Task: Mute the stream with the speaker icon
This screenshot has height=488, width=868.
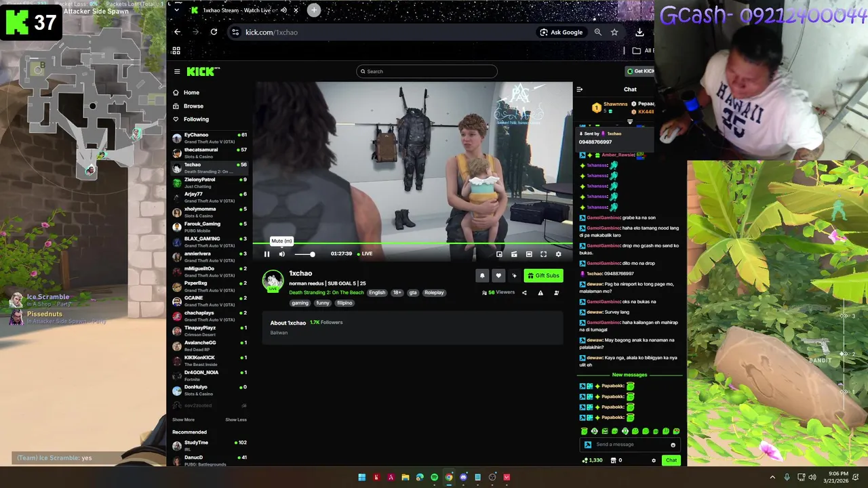Action: (282, 254)
